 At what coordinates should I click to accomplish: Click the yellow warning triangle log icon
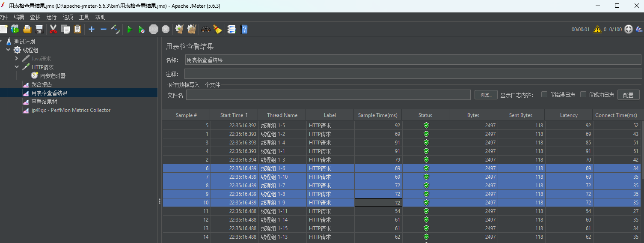click(597, 29)
